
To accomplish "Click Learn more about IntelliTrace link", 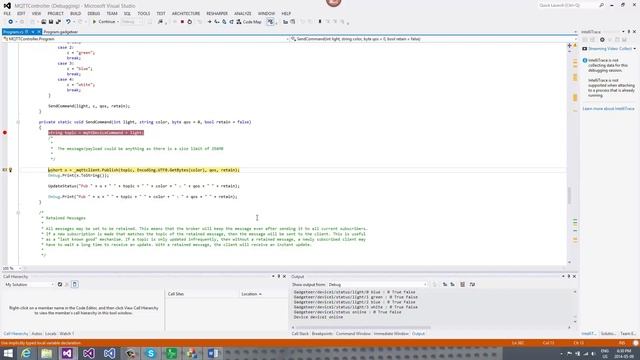I will pyautogui.click(x=608, y=109).
